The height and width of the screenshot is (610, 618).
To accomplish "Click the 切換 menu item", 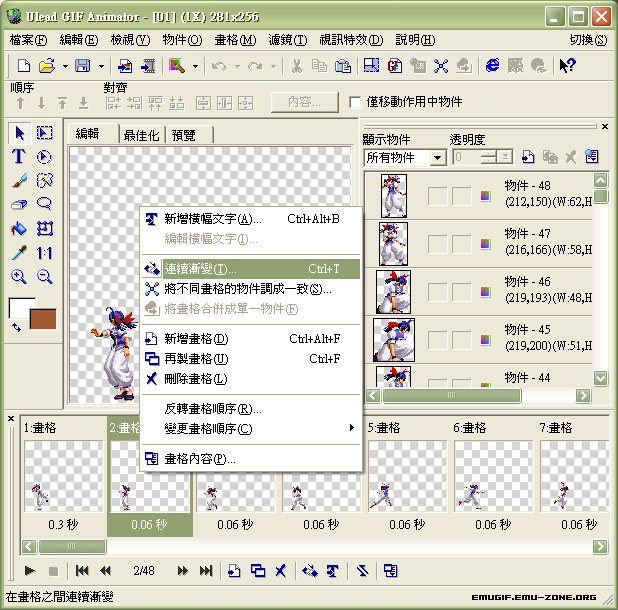I will (588, 40).
